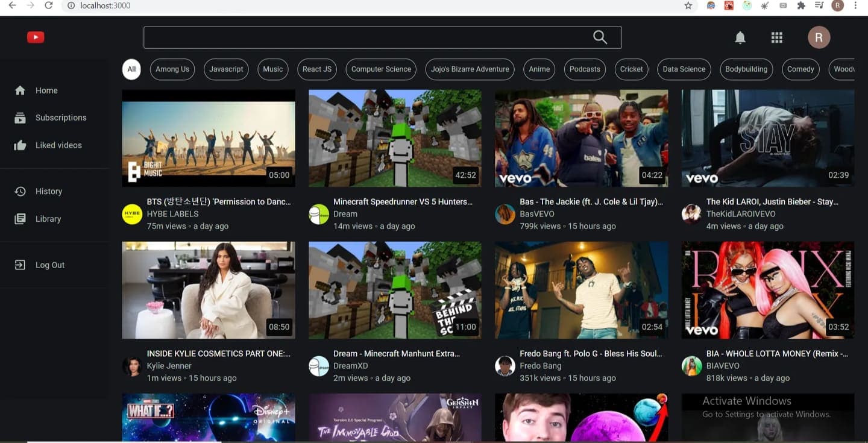Open Minecraft Speedrunner VS 5 Hunters thumbnail

click(395, 139)
